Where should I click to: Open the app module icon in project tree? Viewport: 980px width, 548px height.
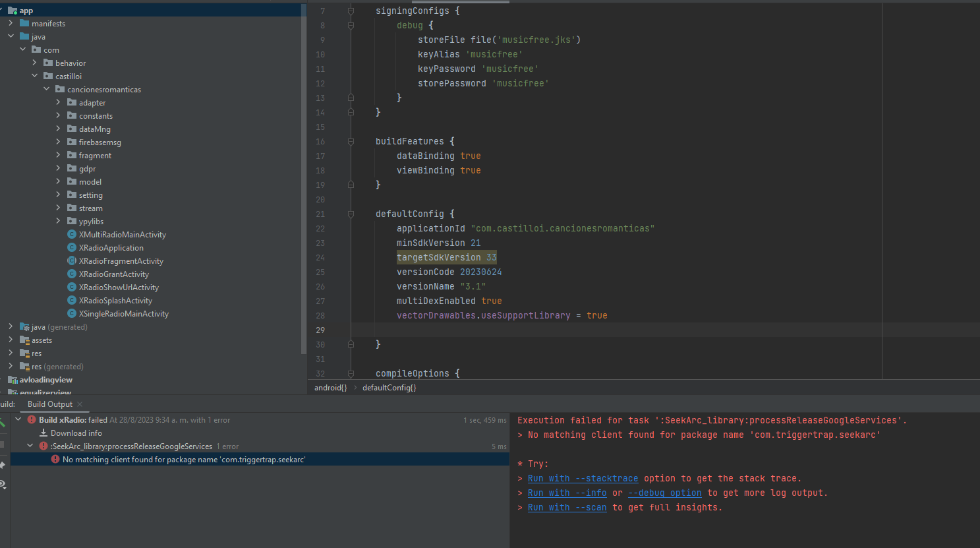coord(13,11)
